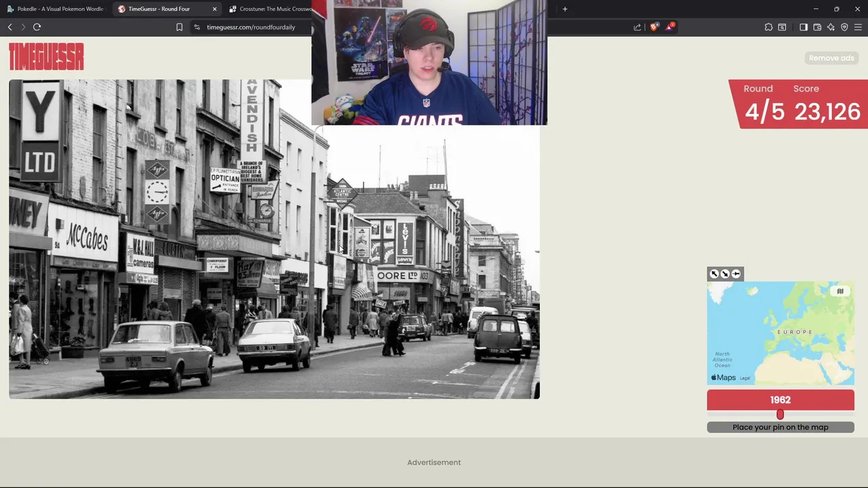Minimize the browser window
This screenshot has width=868, height=488.
[816, 9]
